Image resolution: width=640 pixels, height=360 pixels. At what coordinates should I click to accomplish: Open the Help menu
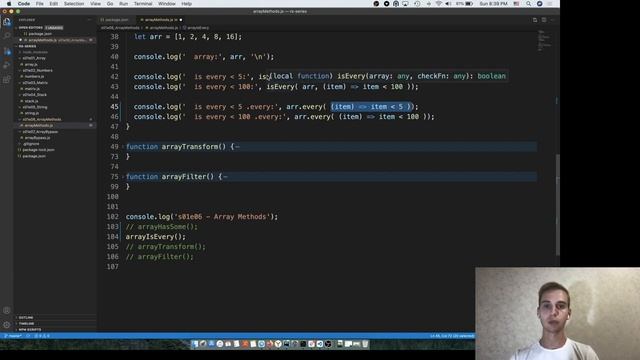187,4
